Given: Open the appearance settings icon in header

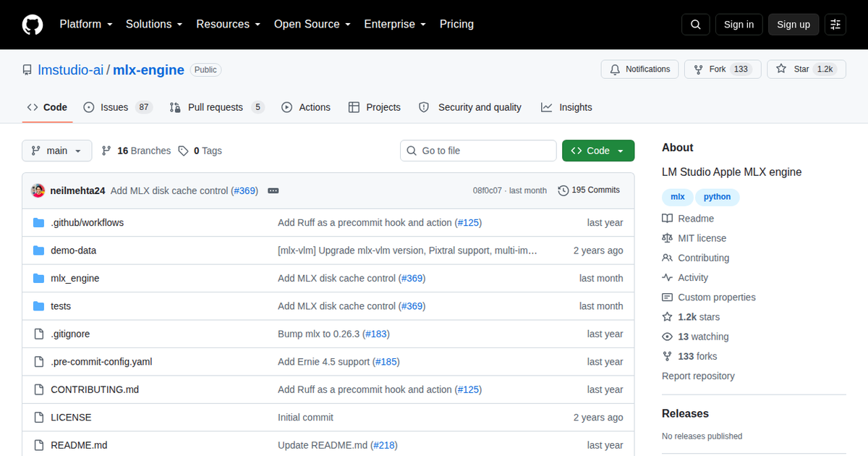Looking at the screenshot, I should pos(835,25).
